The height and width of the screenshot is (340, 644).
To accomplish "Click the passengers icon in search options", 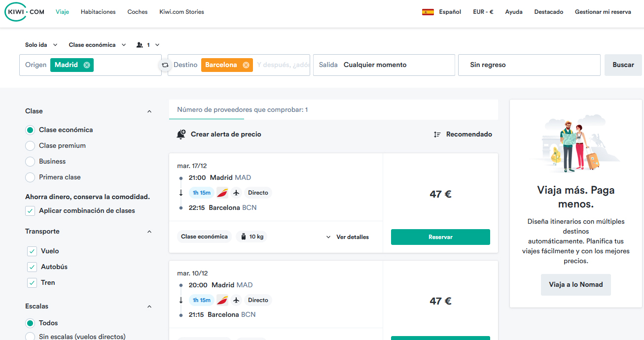I will [x=140, y=45].
